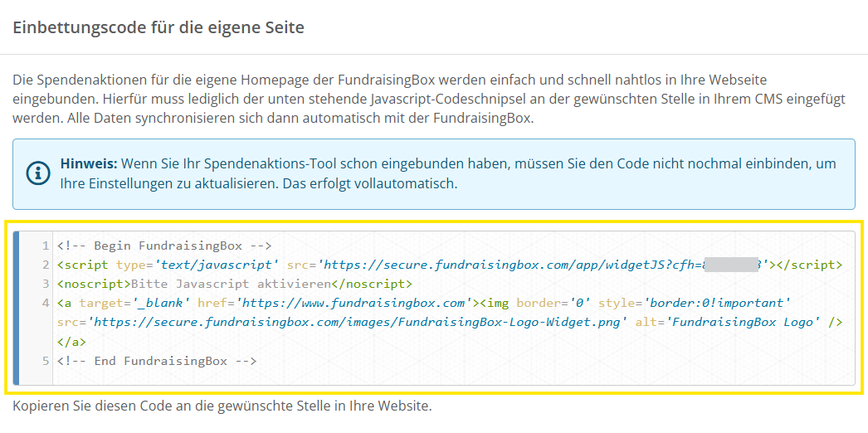Click the target='_blank' attribute

tap(134, 303)
